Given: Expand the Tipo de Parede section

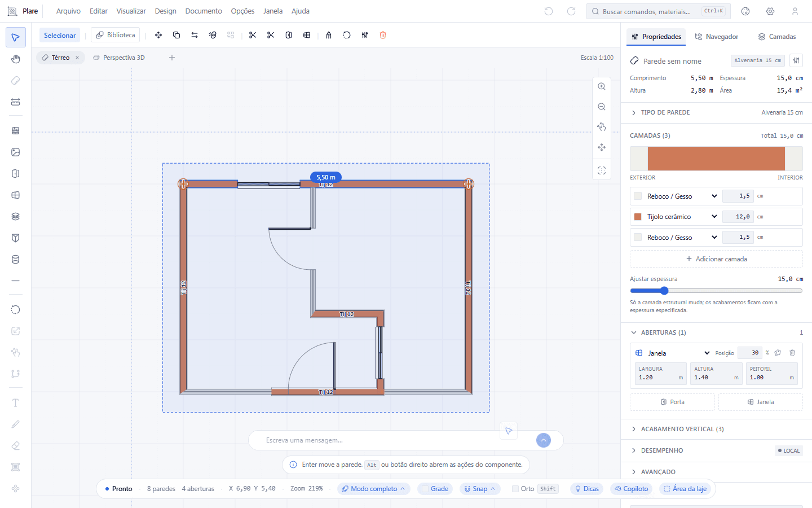Looking at the screenshot, I should tap(716, 112).
